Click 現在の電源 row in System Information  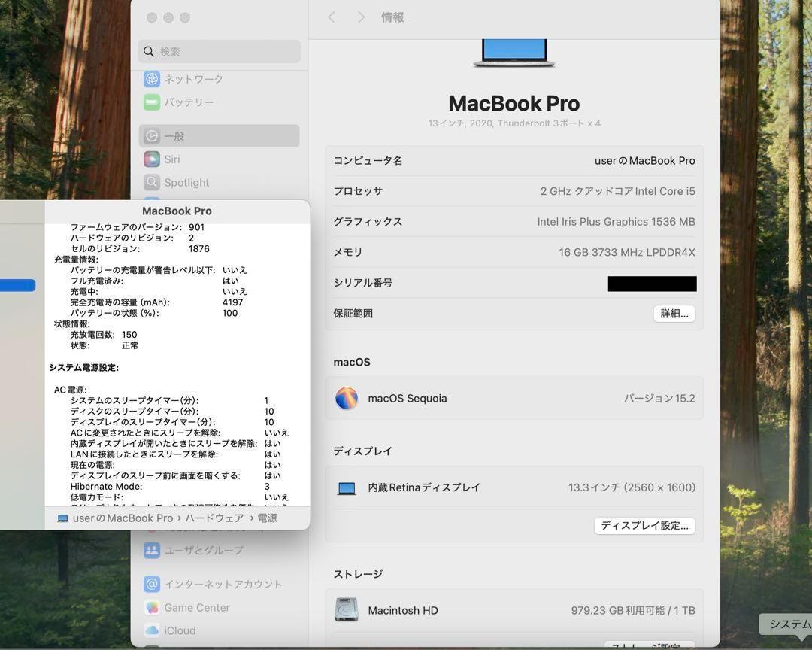(175, 465)
